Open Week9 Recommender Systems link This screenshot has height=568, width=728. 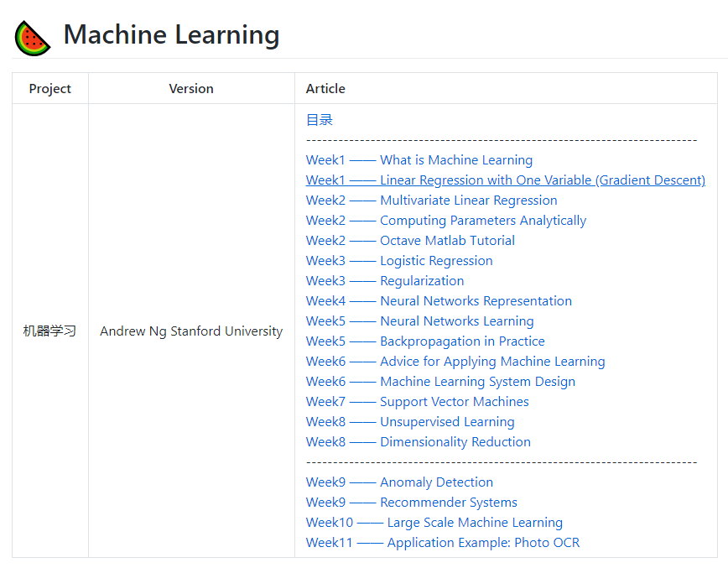point(411,502)
